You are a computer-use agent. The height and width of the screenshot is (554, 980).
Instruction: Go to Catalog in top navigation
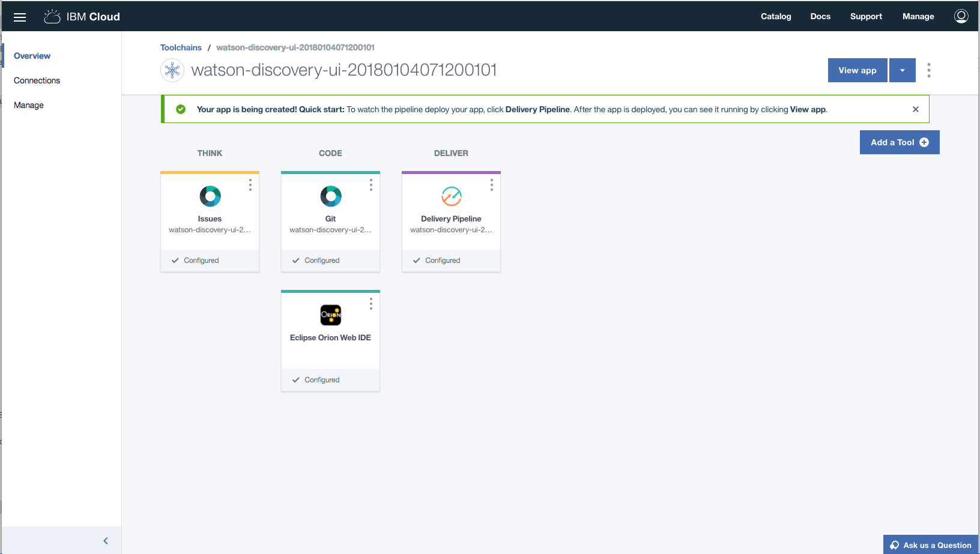coord(776,17)
